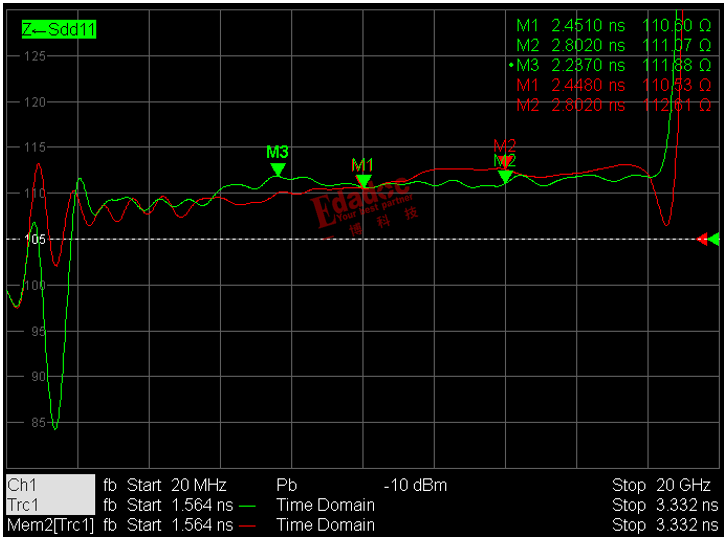Click red M2 readout 2.8020 ns
The image size is (726, 539).
[x=588, y=105]
